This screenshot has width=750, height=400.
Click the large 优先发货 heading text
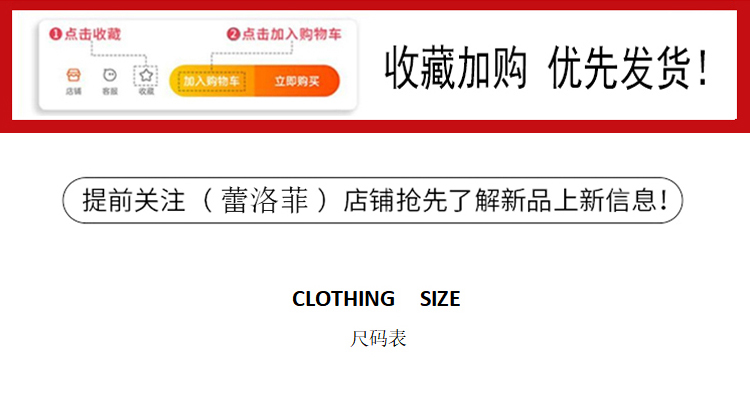coord(620,68)
